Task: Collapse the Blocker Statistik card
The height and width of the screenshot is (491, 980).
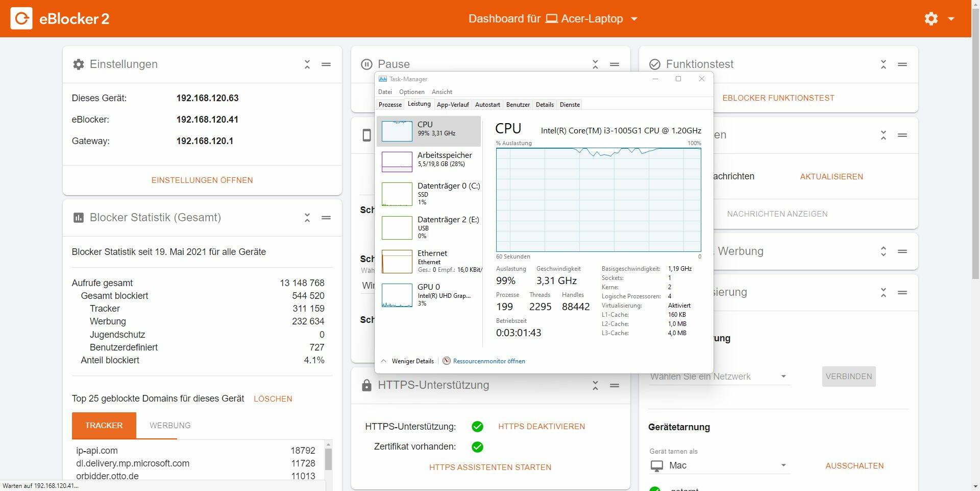Action: pyautogui.click(x=307, y=218)
